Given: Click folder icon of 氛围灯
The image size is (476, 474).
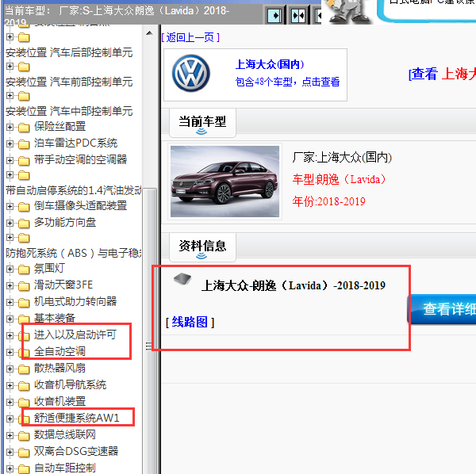Looking at the screenshot, I should tap(24, 269).
